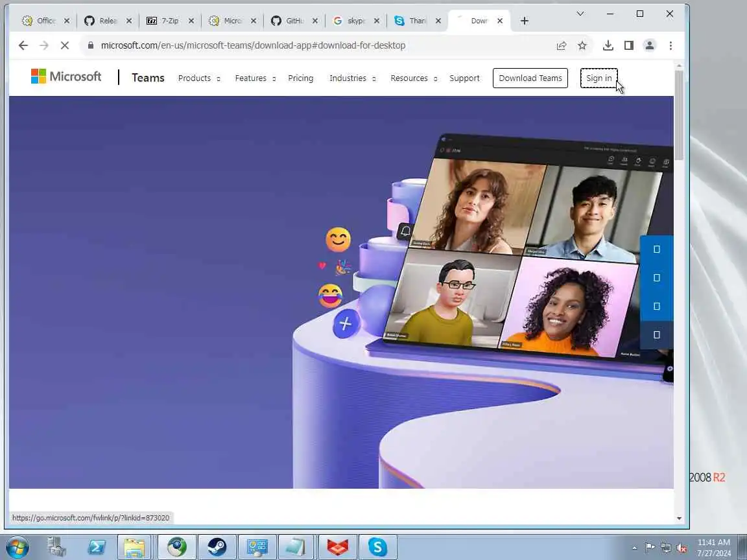Click the scrollbar down arrow
Image resolution: width=747 pixels, height=560 pixels.
pos(679,518)
